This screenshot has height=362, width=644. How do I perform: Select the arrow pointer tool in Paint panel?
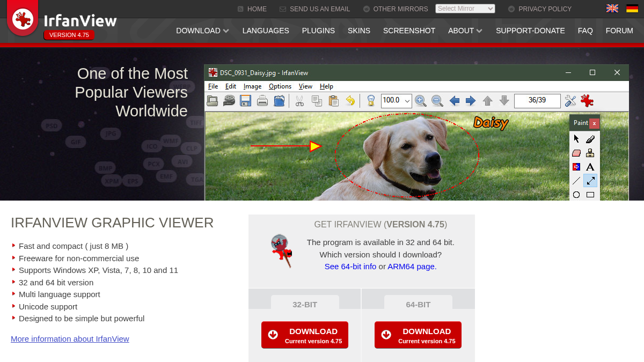point(576,139)
